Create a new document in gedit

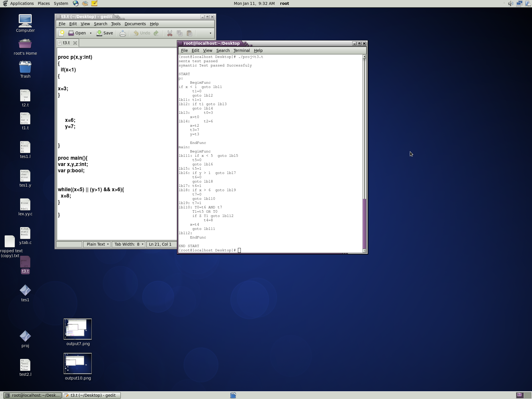click(62, 33)
